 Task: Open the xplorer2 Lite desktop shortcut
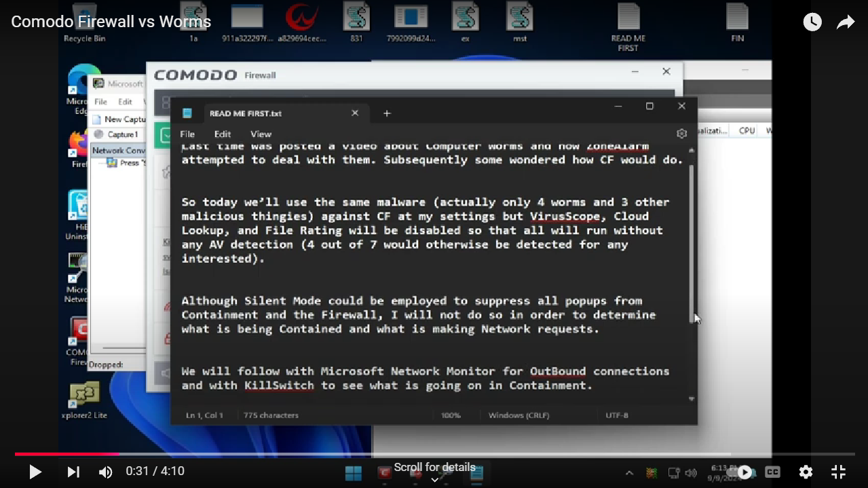(84, 400)
